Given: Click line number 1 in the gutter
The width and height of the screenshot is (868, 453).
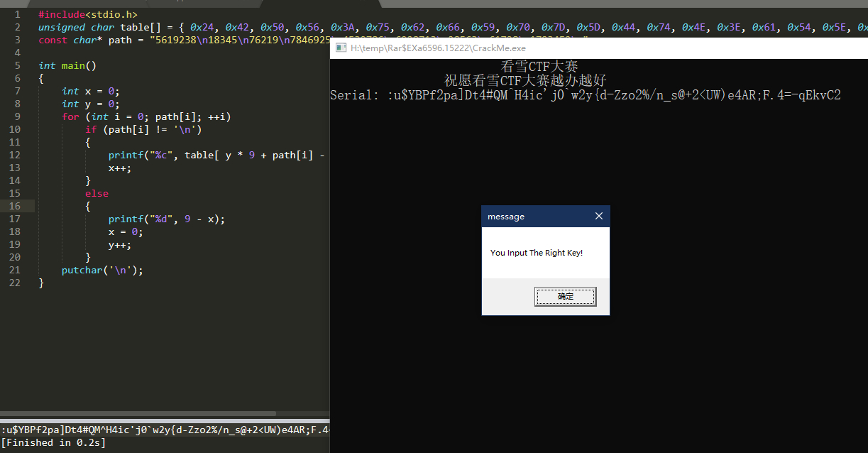Looking at the screenshot, I should (18, 14).
